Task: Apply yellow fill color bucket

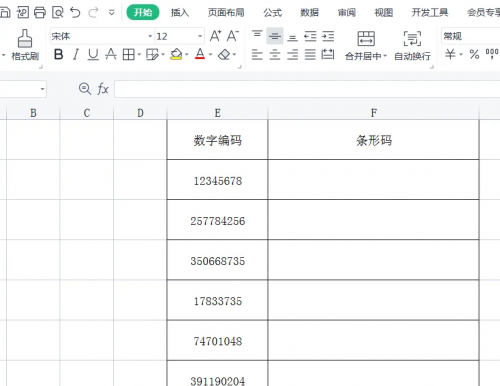Action: click(176, 54)
